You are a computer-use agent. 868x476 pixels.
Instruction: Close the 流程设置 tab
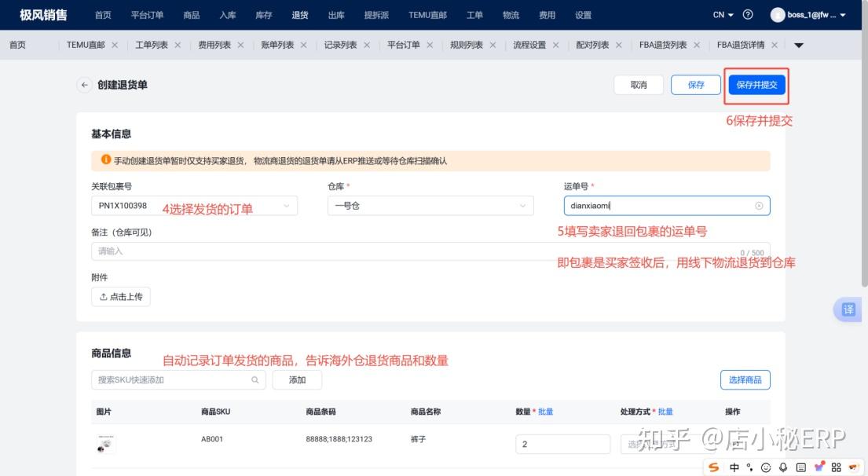(x=556, y=45)
